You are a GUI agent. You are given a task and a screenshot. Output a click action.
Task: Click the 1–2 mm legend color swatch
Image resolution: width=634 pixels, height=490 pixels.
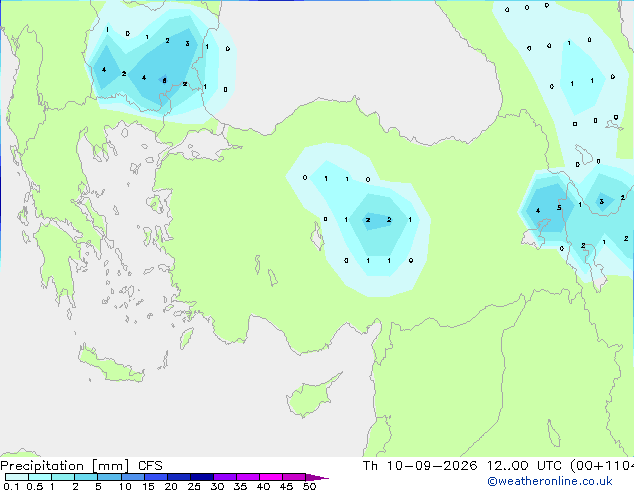(63, 477)
